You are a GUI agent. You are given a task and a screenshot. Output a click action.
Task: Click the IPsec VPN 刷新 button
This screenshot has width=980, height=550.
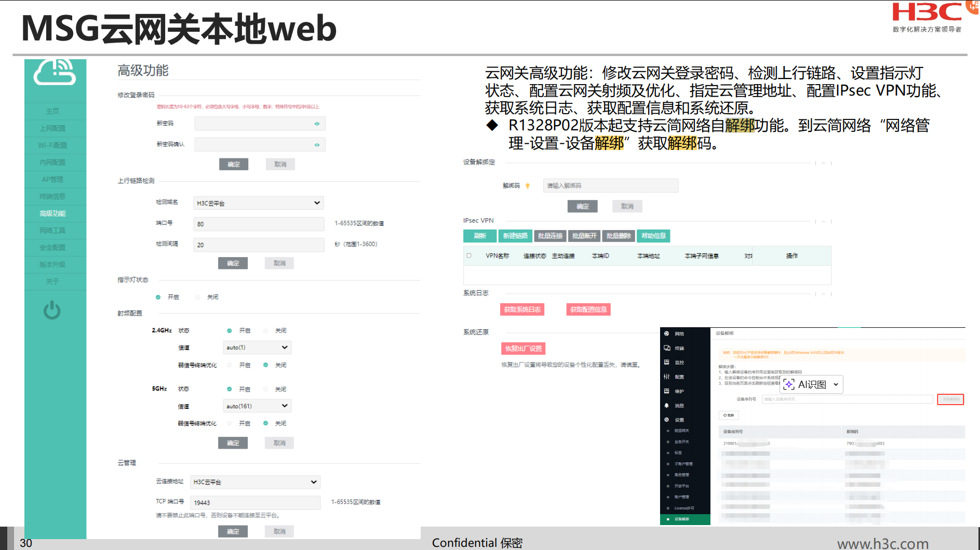click(x=480, y=236)
